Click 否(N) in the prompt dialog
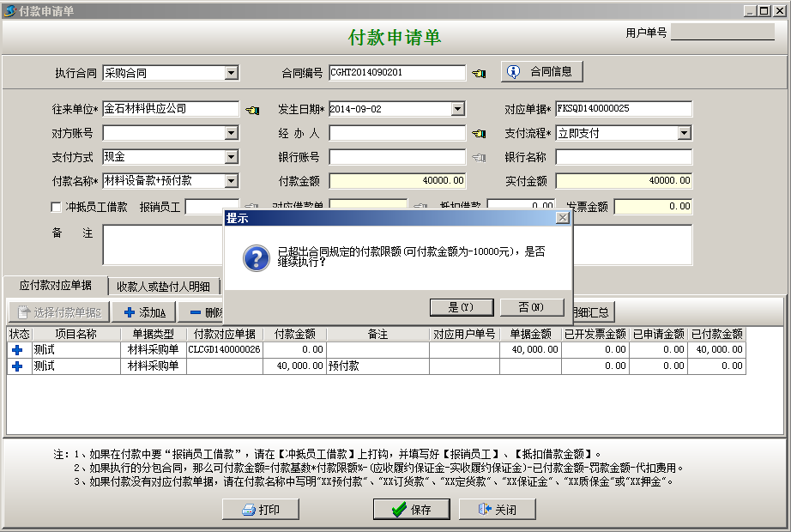The image size is (791, 532). pos(530,307)
